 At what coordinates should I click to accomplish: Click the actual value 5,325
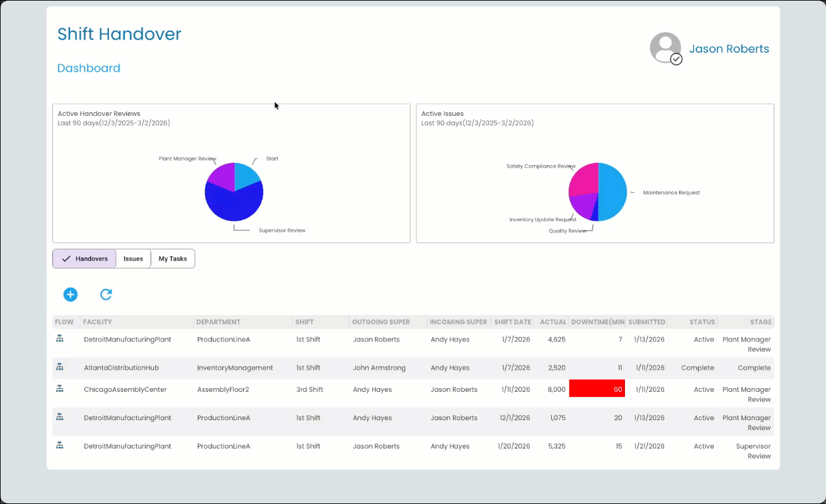557,447
